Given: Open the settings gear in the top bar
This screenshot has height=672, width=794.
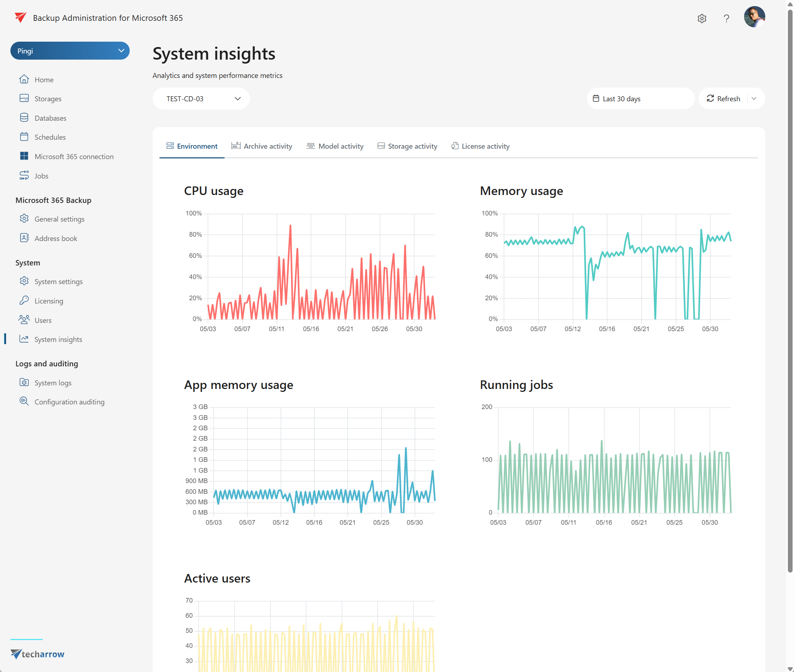Looking at the screenshot, I should (x=702, y=18).
